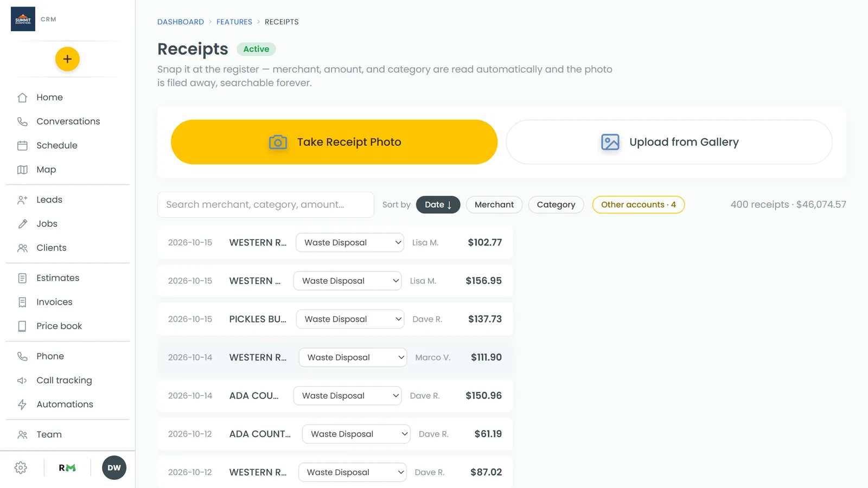Expand category dropdown for $102.77 receipt

coord(350,242)
